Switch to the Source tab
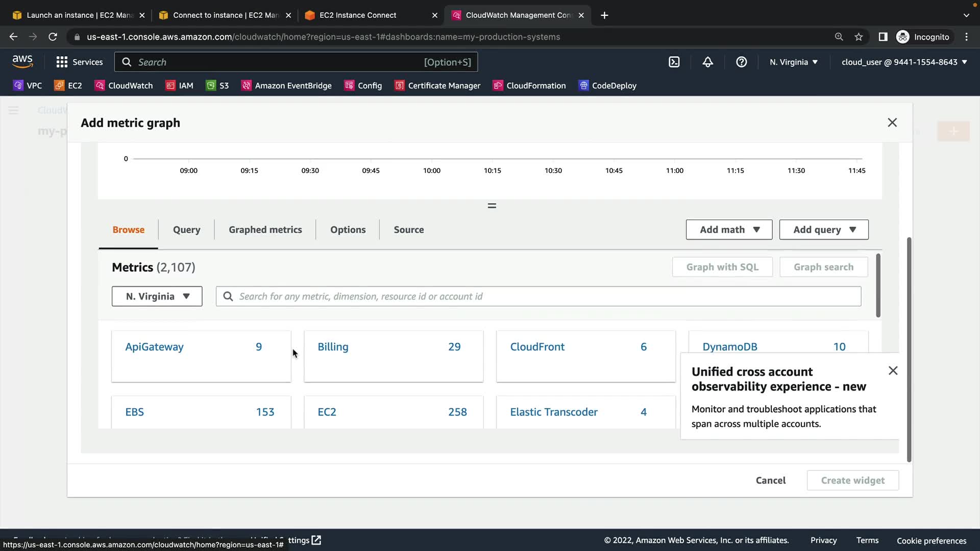This screenshot has width=980, height=551. 408,230
